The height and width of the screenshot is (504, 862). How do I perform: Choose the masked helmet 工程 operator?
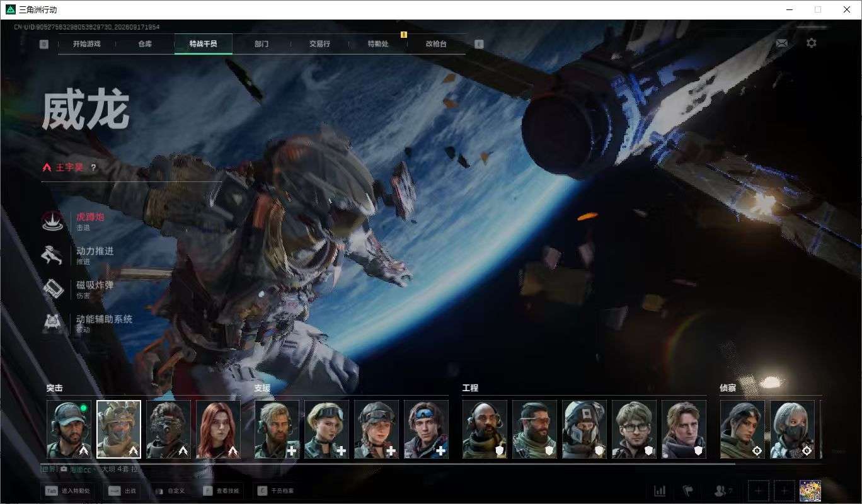click(584, 429)
